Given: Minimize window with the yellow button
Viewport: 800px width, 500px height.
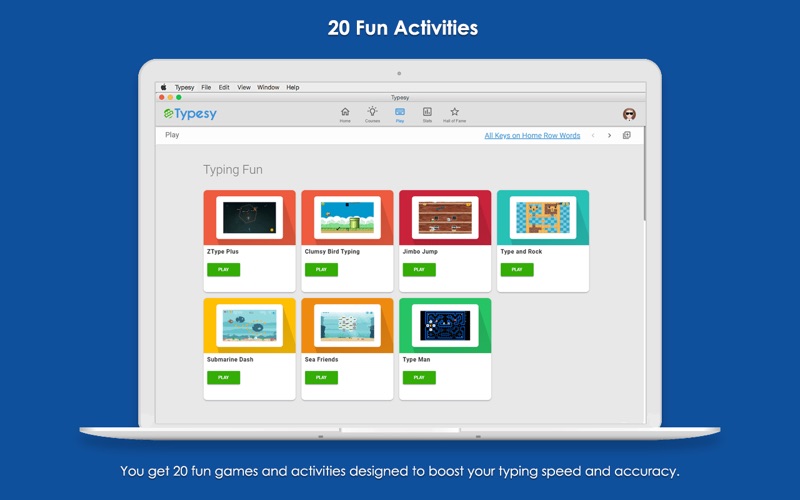Looking at the screenshot, I should point(170,97).
